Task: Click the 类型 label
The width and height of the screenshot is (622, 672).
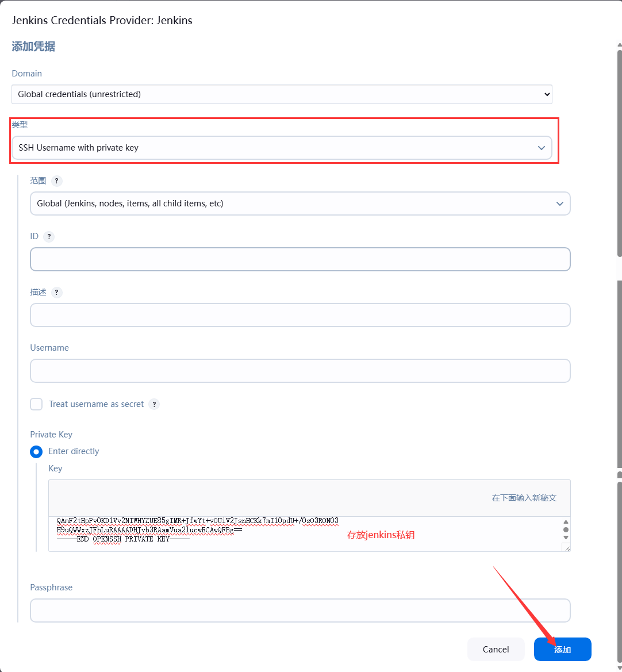Action: pyautogui.click(x=20, y=125)
